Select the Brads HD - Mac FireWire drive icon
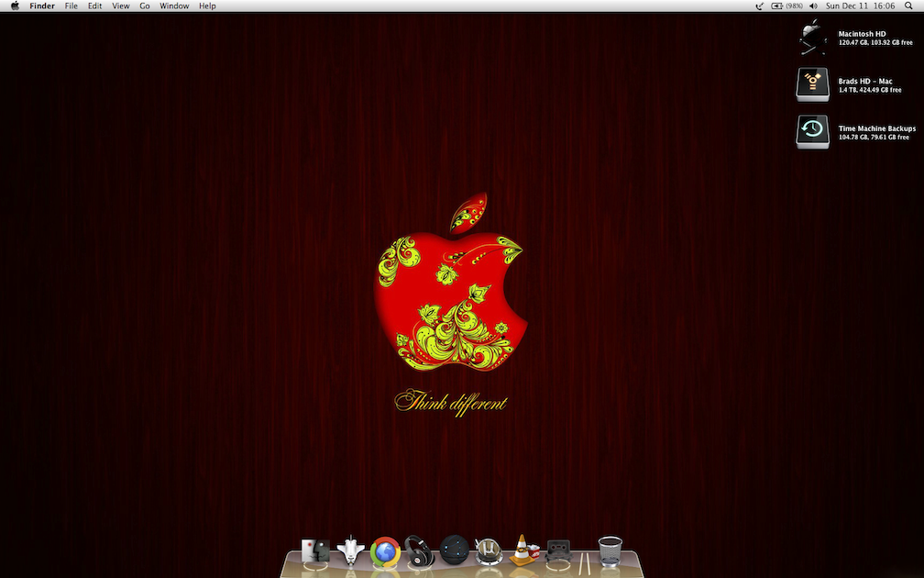 (x=813, y=84)
